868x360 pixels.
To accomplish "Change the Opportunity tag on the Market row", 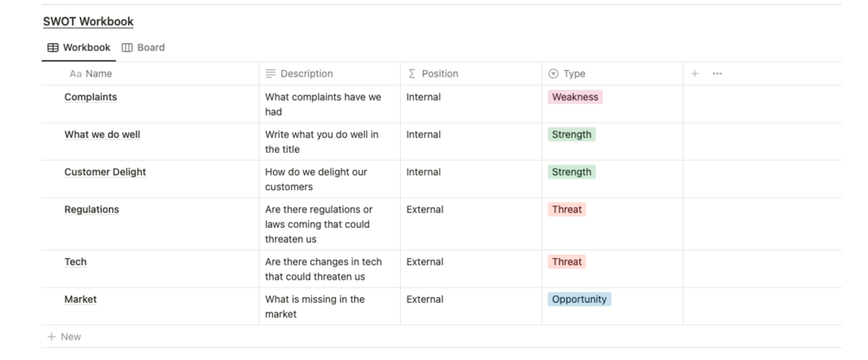I will 580,300.
